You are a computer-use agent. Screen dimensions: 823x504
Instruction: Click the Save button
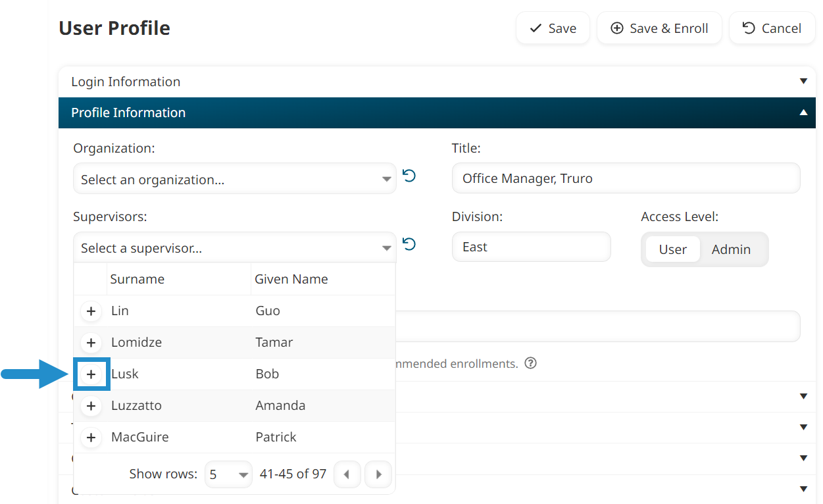tap(553, 28)
